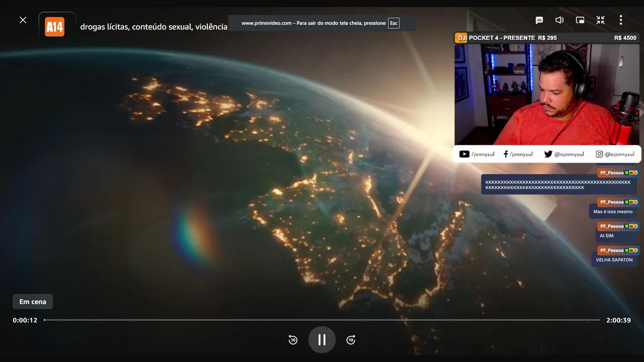644x362 pixels.
Task: Skip forward 10 seconds
Action: coord(351,340)
